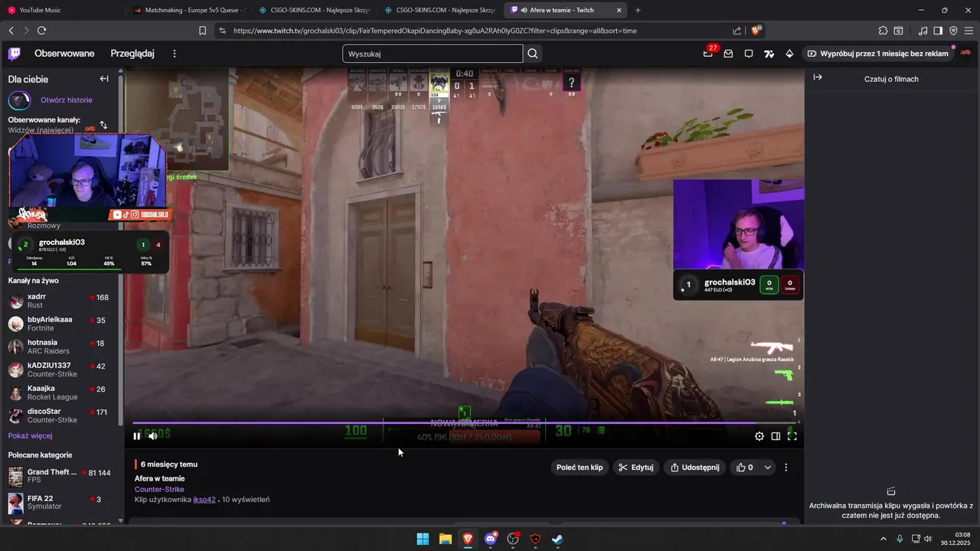980x551 pixels.
Task: Close the Afera w teamie Twitch tab
Action: coord(619,10)
